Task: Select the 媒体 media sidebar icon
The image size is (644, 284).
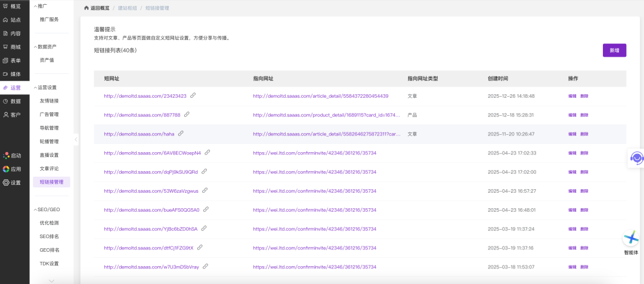Action: coord(5,74)
